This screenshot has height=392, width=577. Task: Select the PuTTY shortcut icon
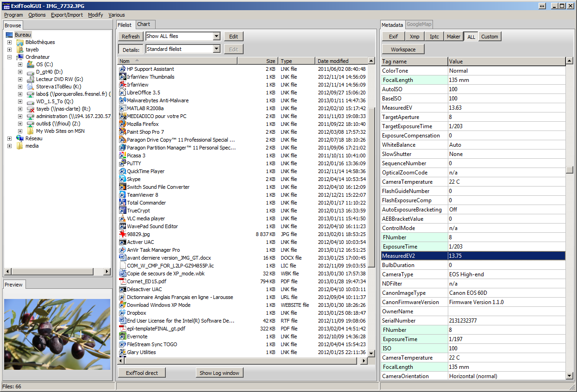[x=123, y=163]
